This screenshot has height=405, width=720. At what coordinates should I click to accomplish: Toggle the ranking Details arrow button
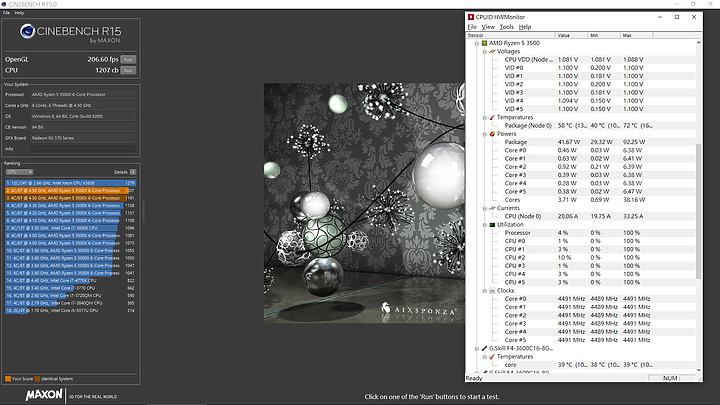click(x=134, y=172)
